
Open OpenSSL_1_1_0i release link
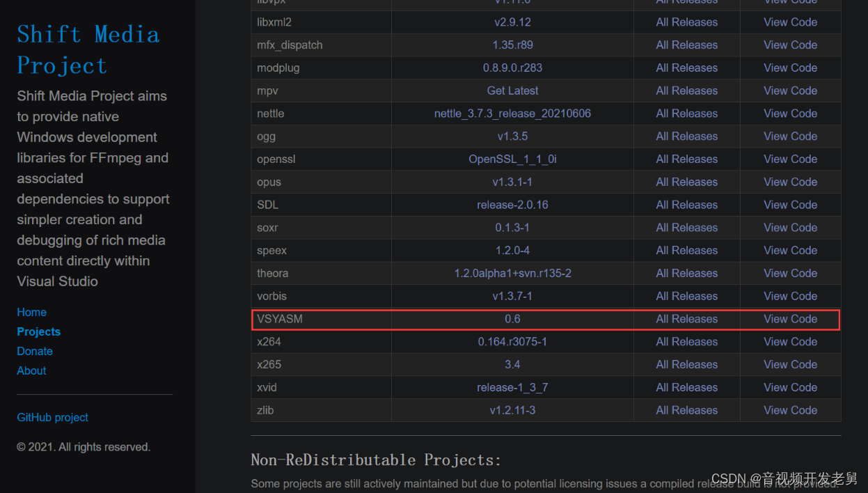tap(513, 159)
